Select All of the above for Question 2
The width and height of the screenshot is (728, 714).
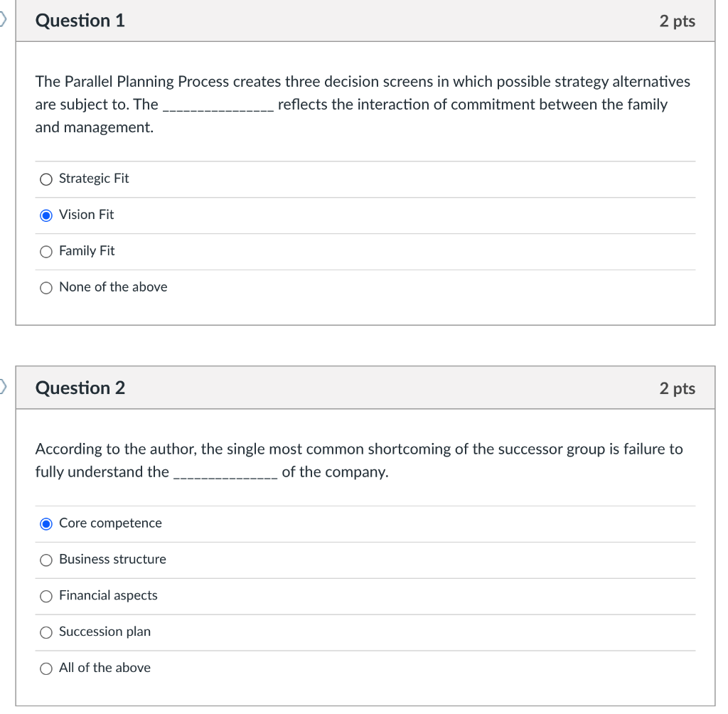45,668
